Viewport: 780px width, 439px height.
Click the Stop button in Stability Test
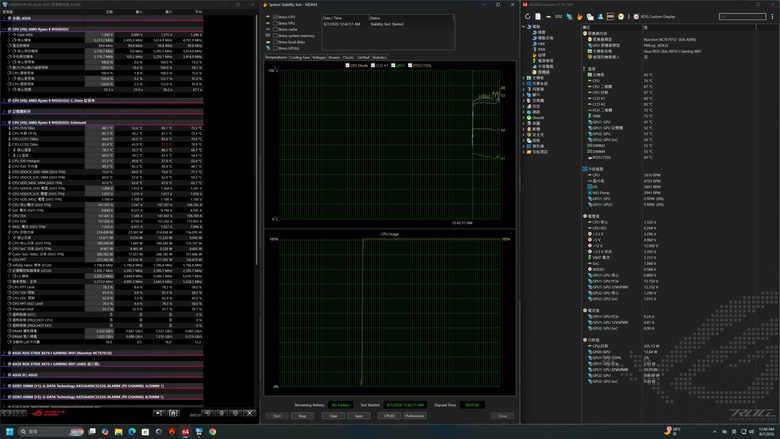(x=302, y=416)
